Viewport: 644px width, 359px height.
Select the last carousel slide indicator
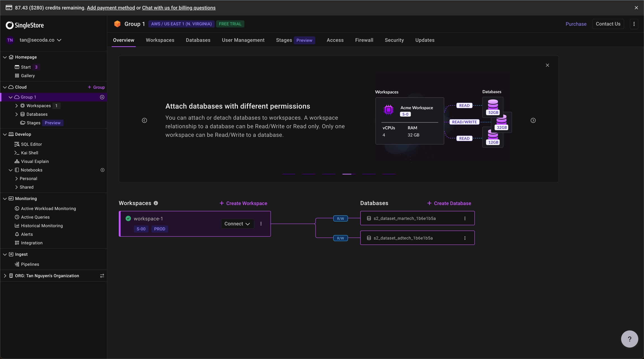pyautogui.click(x=389, y=174)
